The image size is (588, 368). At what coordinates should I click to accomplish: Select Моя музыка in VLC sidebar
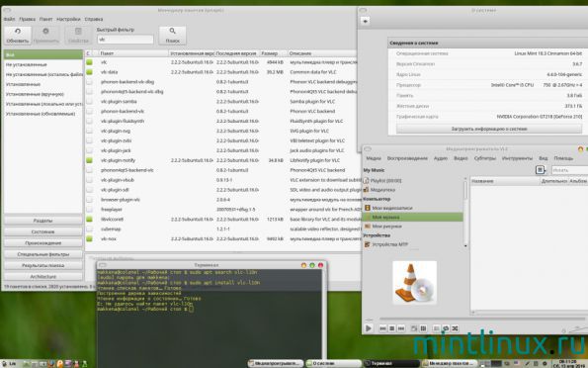pyautogui.click(x=412, y=217)
